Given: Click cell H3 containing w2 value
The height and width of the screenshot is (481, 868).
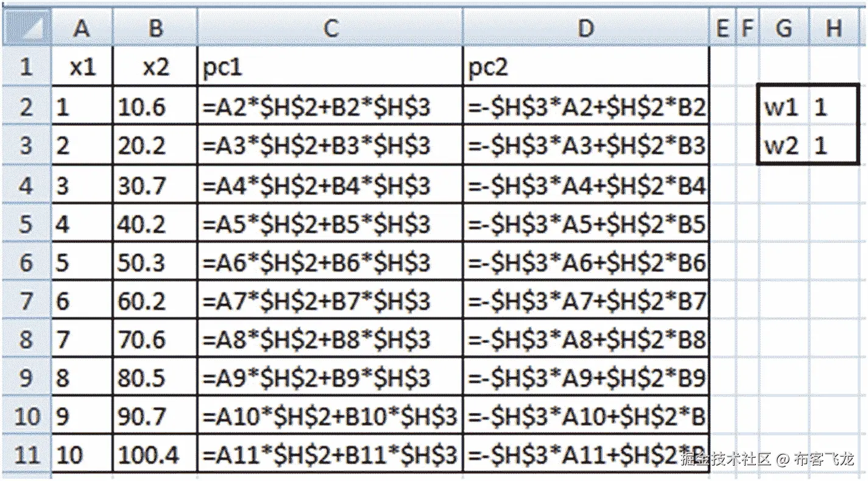Looking at the screenshot, I should 834,146.
